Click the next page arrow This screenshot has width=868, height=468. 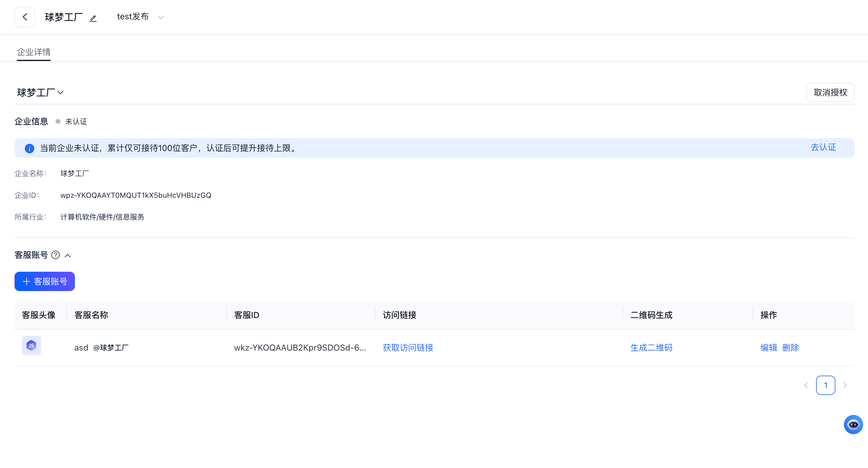pos(845,385)
